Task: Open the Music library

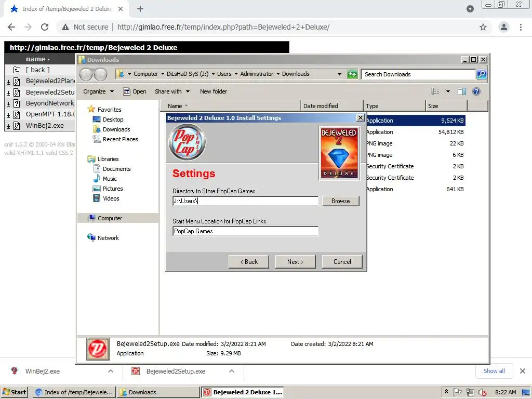Action: click(110, 179)
